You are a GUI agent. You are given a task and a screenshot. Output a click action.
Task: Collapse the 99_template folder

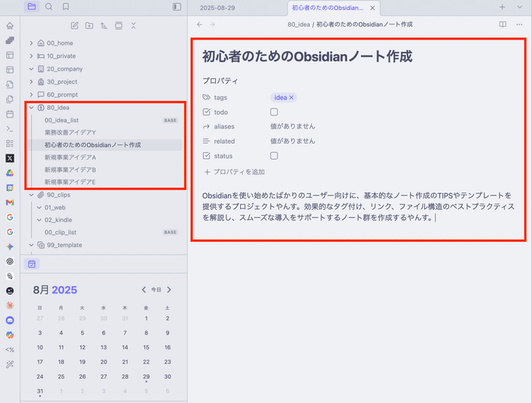(x=31, y=245)
